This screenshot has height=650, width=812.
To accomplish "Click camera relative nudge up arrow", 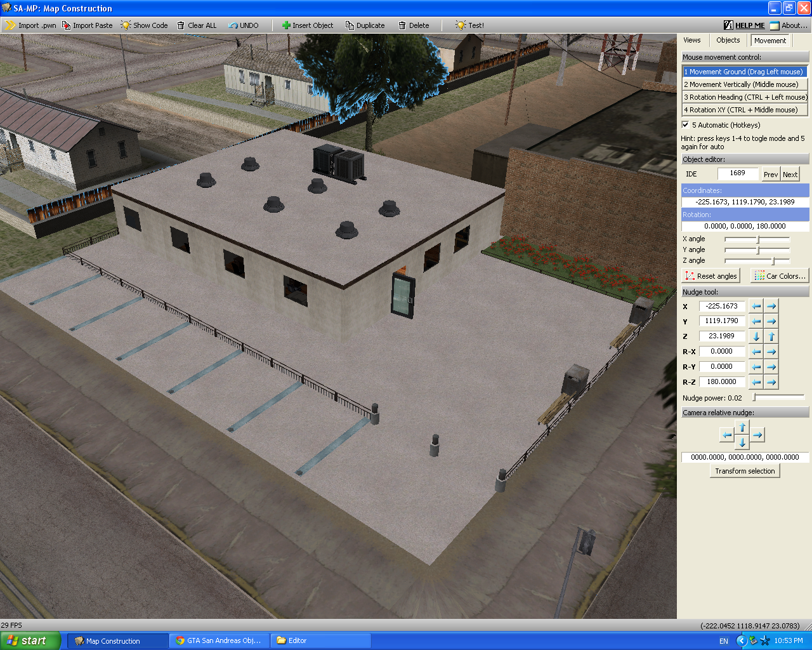I will coord(742,427).
